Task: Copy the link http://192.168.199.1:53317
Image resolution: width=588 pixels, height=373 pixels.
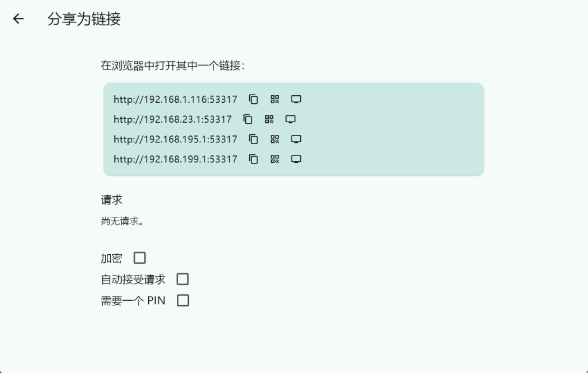Action: (253, 159)
